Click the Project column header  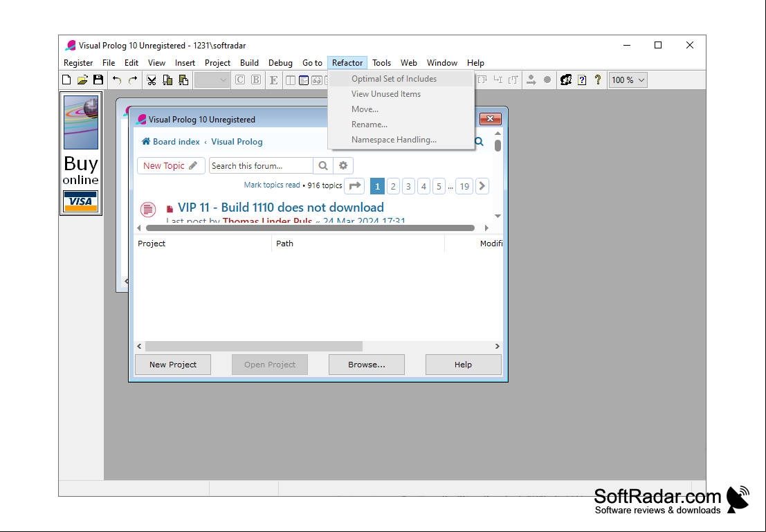(203, 244)
